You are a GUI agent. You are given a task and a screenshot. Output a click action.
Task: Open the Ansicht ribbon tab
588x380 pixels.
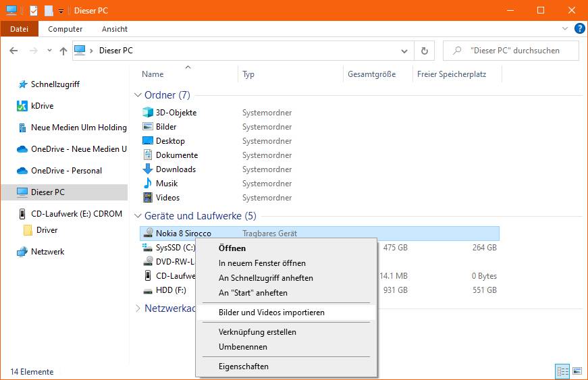tap(115, 29)
